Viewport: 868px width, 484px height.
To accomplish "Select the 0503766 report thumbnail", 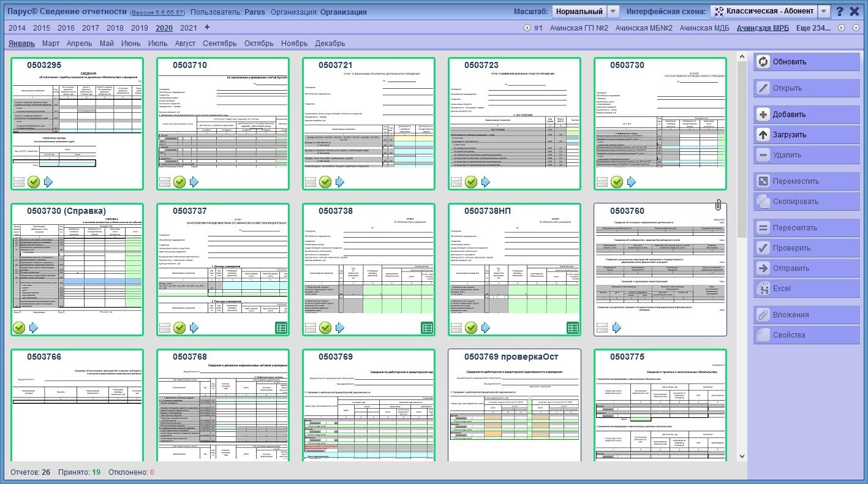I will click(77, 405).
